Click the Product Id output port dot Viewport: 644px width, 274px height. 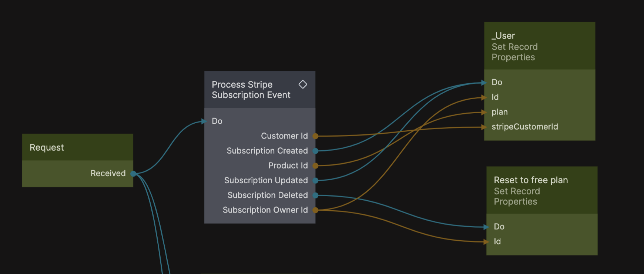315,166
